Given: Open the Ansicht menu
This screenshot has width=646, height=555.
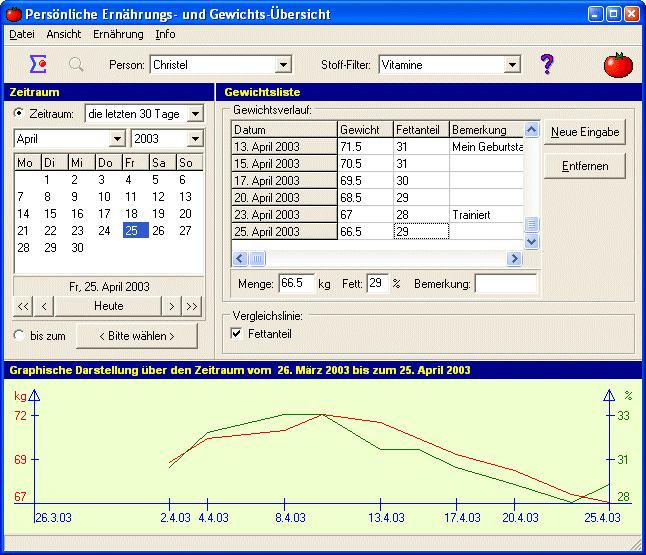Looking at the screenshot, I should pyautogui.click(x=63, y=34).
